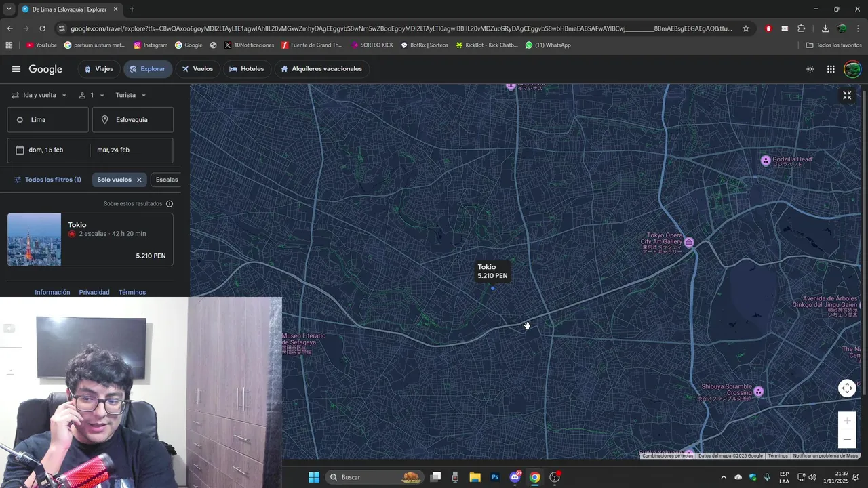Open the Términos link in sidebar
The height and width of the screenshot is (488, 868).
pyautogui.click(x=132, y=293)
